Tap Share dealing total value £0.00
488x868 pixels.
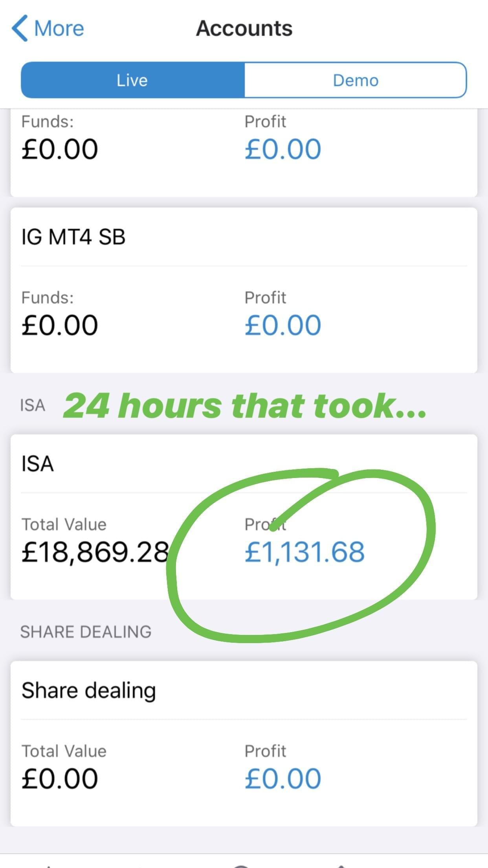[60, 779]
